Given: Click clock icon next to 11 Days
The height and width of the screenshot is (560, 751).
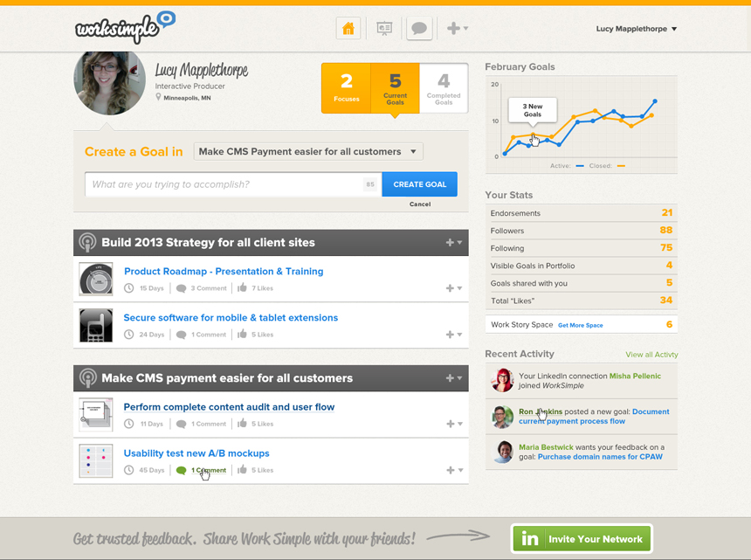Looking at the screenshot, I should tap(129, 424).
